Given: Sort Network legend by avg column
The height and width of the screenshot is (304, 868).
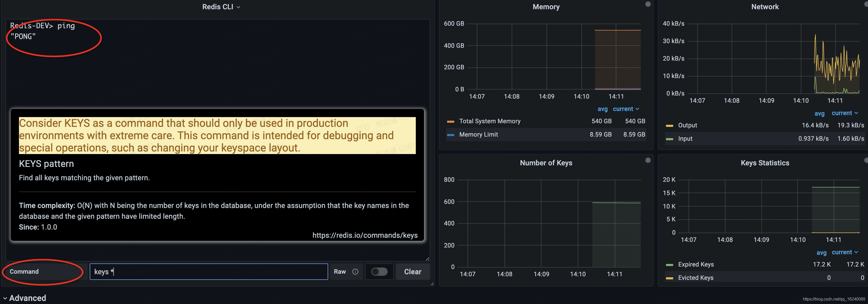Looking at the screenshot, I should [x=820, y=113].
